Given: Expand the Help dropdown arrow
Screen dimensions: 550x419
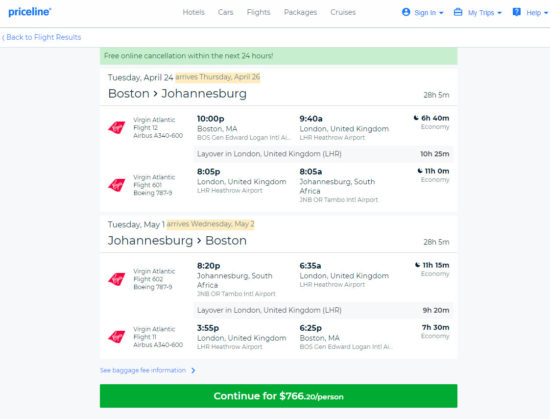Looking at the screenshot, I should [545, 13].
